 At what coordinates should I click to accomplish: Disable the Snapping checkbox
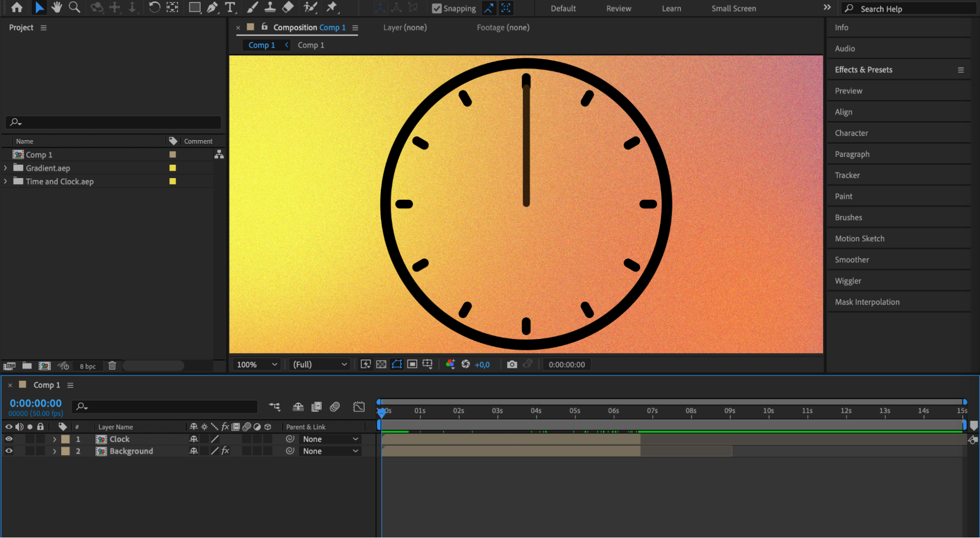coord(436,8)
